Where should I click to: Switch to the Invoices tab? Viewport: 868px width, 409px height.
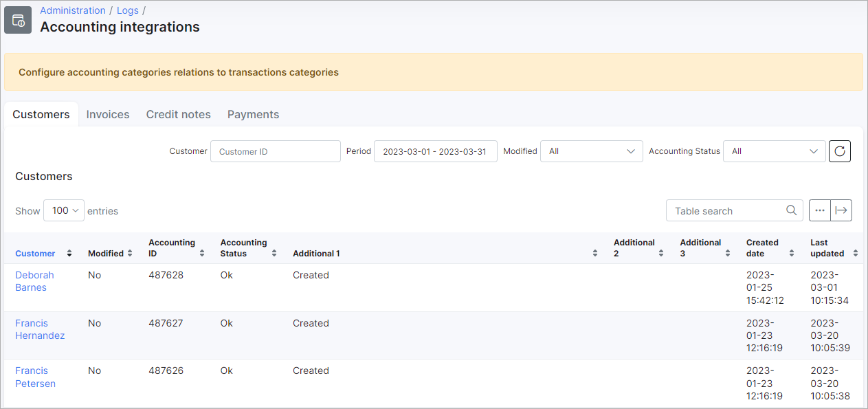click(x=108, y=114)
